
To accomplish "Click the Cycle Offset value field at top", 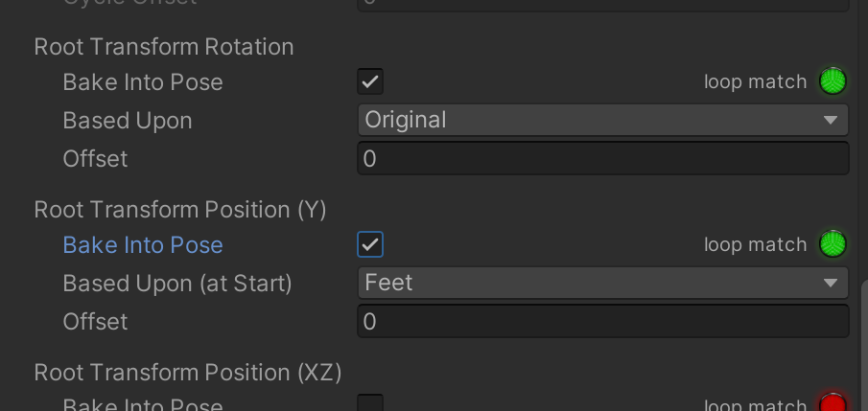I will pos(602,4).
